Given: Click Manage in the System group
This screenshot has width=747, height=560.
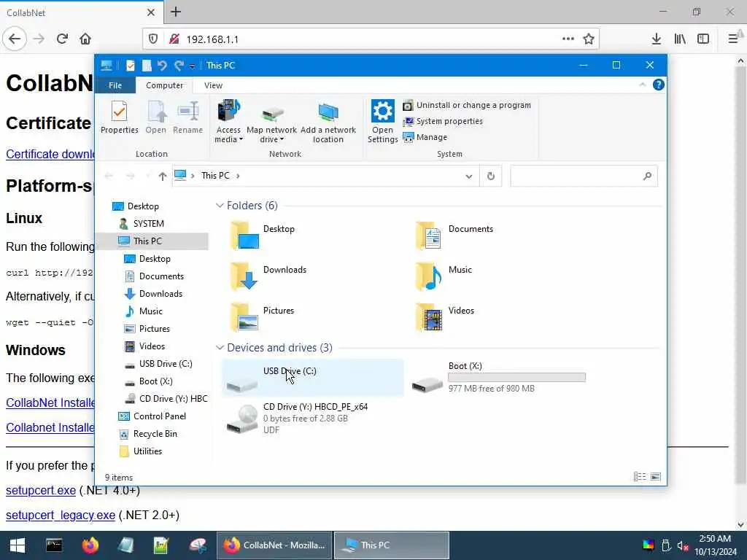Looking at the screenshot, I should click(425, 137).
